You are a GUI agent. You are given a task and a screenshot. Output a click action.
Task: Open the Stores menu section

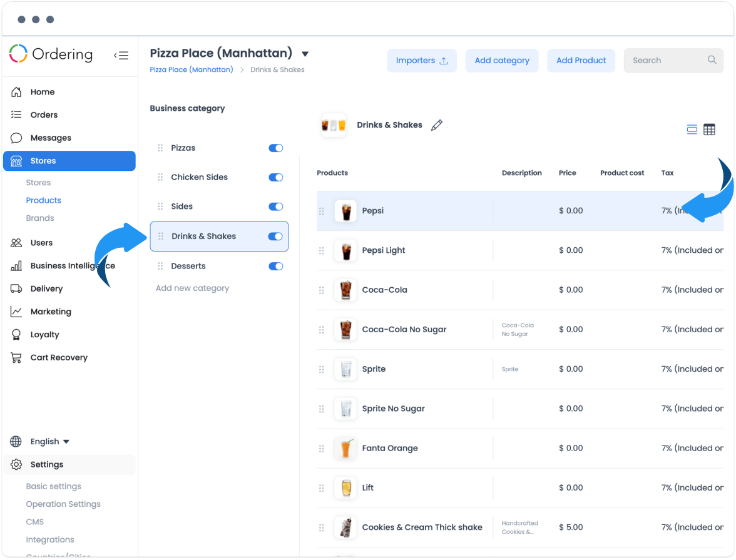[x=69, y=161]
